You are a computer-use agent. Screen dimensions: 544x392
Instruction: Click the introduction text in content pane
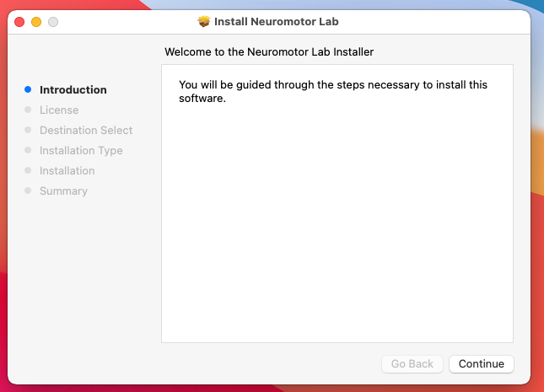tap(333, 91)
